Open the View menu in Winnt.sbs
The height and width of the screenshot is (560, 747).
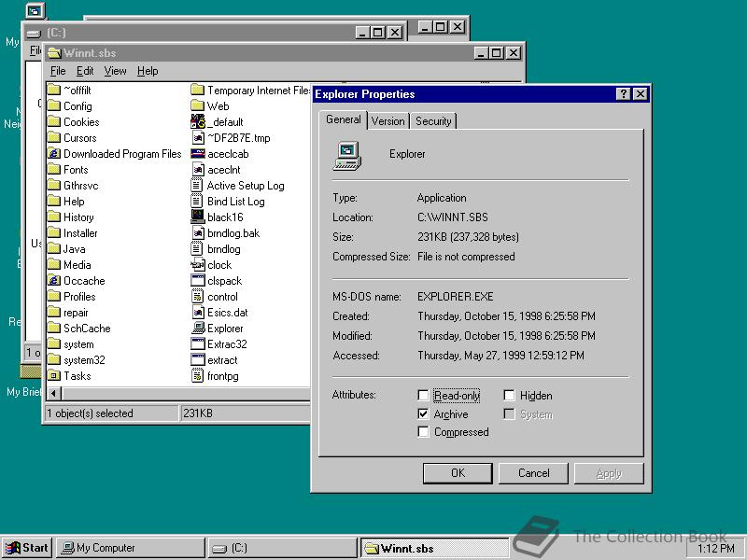click(115, 71)
